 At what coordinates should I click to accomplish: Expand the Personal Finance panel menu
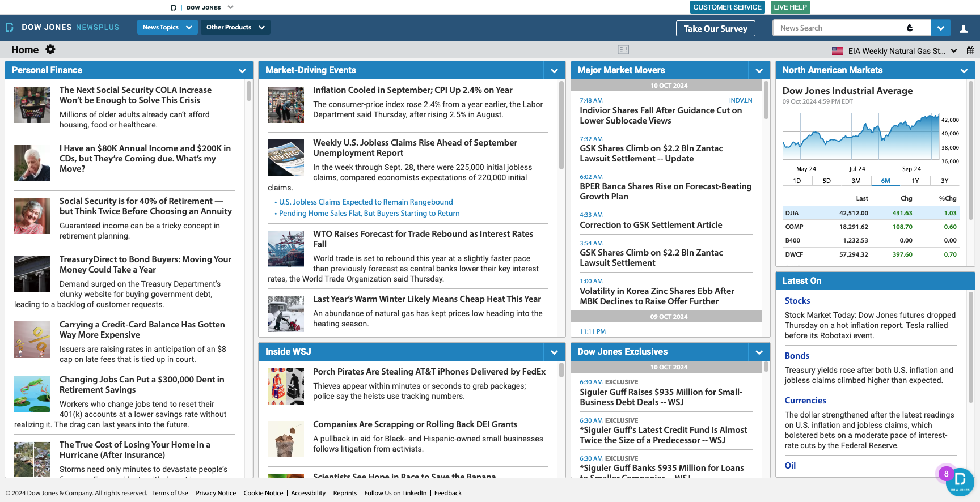point(242,70)
